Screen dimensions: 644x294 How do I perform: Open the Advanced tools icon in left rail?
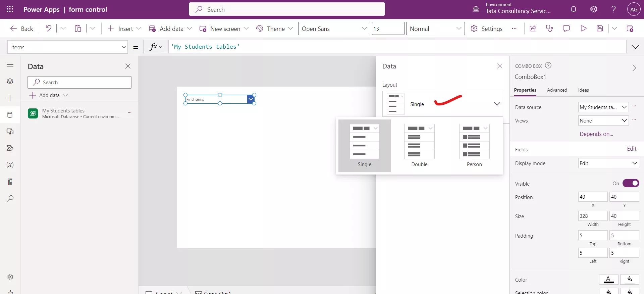(10, 182)
